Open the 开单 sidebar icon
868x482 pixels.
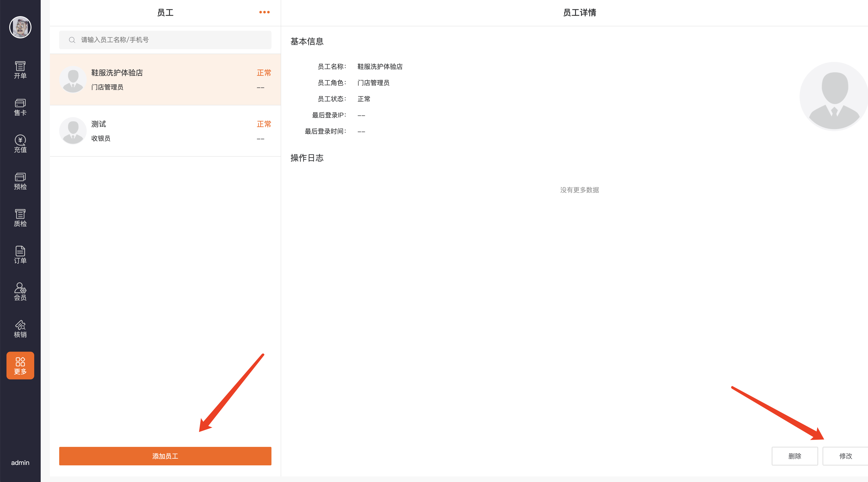pos(20,70)
